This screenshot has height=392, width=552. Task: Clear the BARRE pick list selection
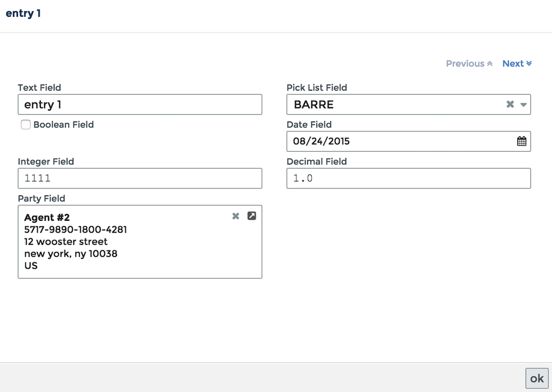510,104
